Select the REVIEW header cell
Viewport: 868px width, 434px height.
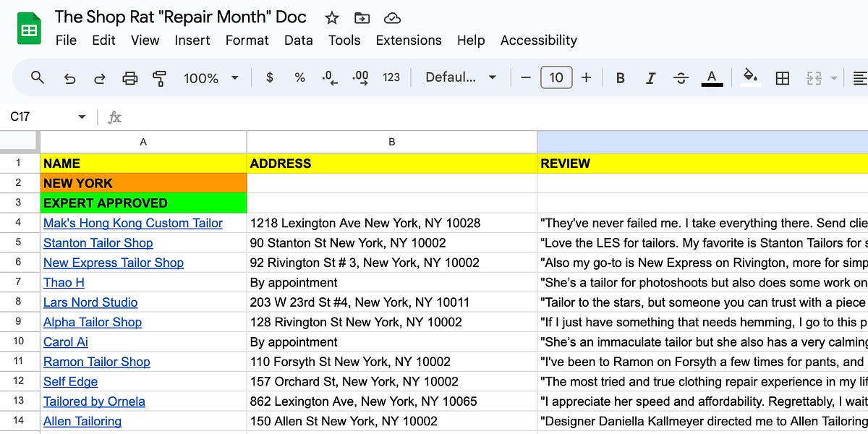pos(702,163)
